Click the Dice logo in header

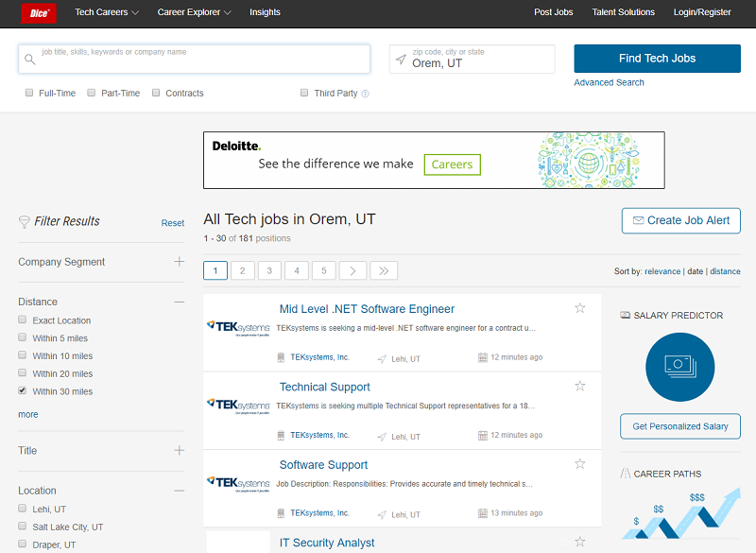tap(39, 12)
